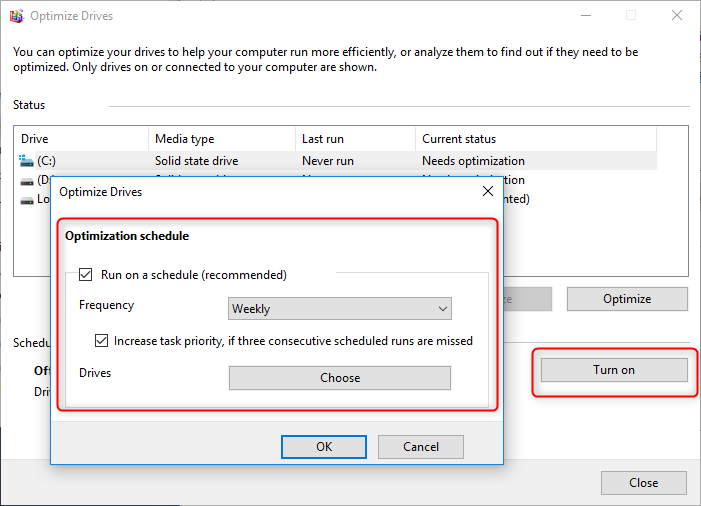Image resolution: width=701 pixels, height=506 pixels.
Task: Confirm schedule settings with OK
Action: click(x=324, y=447)
